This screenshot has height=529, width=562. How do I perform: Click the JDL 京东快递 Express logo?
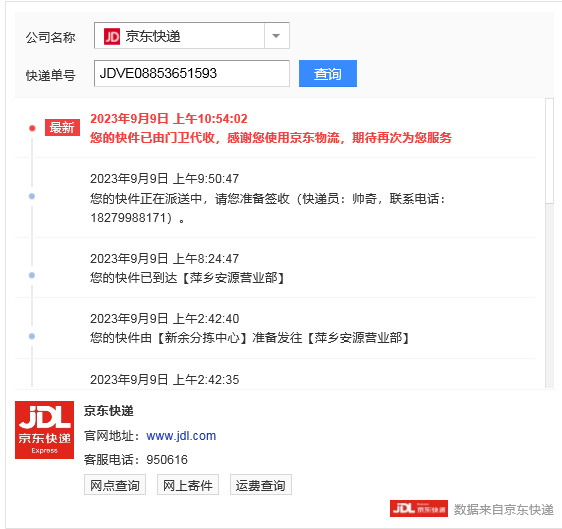(x=44, y=430)
